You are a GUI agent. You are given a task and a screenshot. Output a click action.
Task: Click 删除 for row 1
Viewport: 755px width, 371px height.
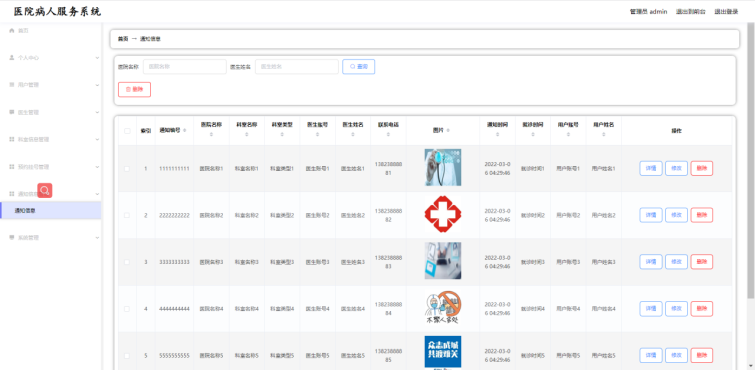coord(702,168)
